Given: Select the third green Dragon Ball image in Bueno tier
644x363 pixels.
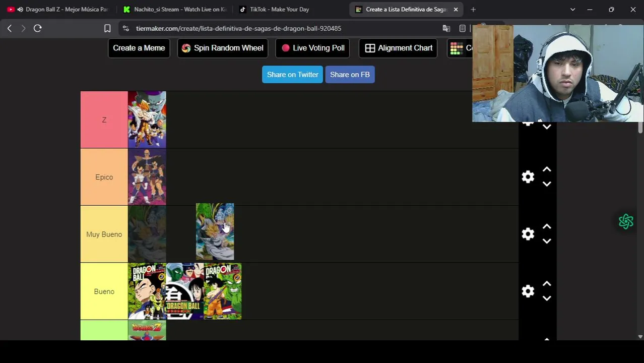Looking at the screenshot, I should [x=223, y=291].
